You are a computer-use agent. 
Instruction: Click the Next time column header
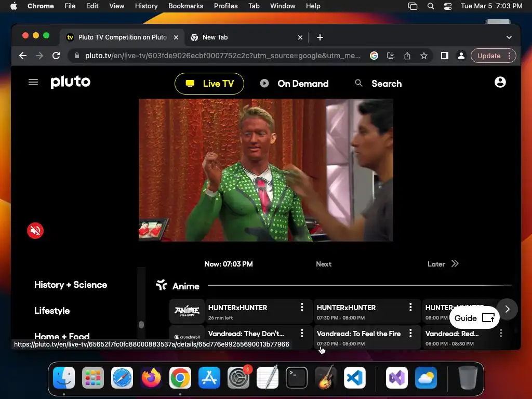pos(324,264)
